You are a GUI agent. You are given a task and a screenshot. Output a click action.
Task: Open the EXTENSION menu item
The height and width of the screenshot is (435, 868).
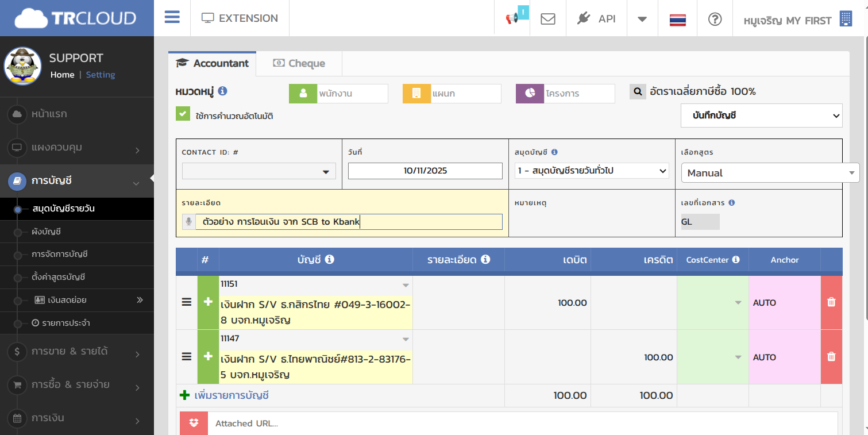(240, 18)
